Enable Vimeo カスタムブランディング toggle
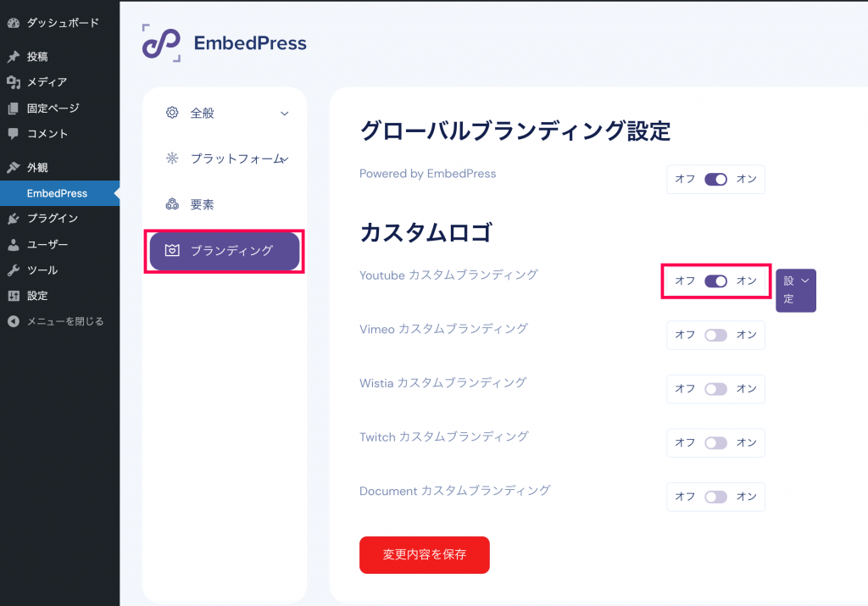868x606 pixels. click(715, 336)
